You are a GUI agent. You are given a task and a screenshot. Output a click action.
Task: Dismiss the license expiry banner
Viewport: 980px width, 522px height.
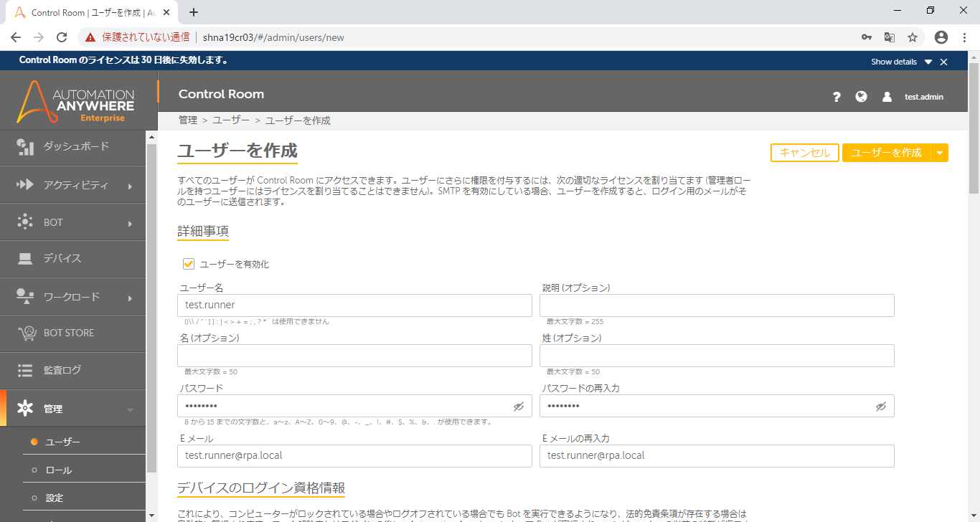click(x=943, y=62)
